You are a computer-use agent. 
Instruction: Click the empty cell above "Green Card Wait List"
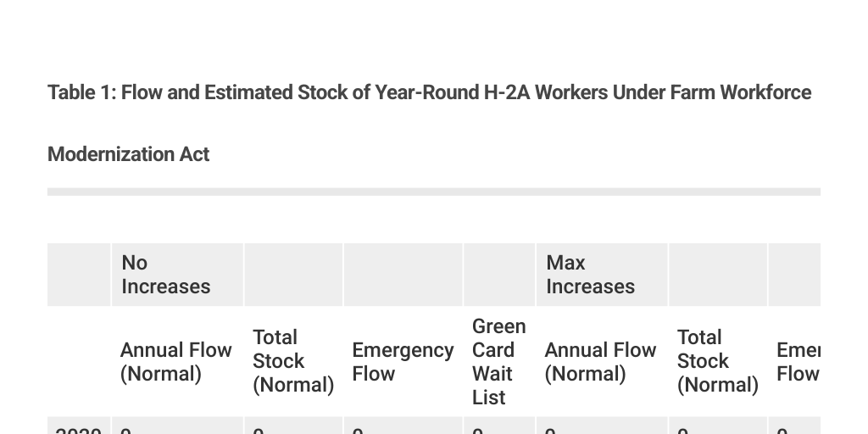[x=499, y=275]
